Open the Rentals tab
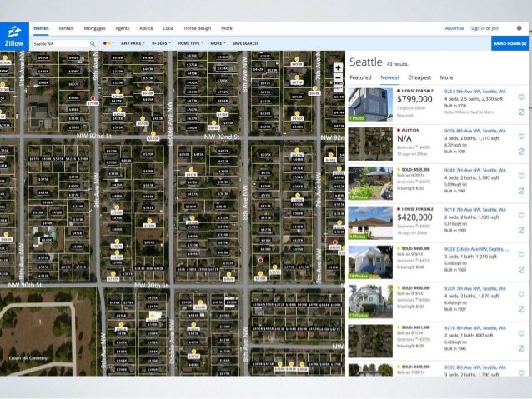Viewport: 532px width, 399px height. tap(66, 28)
